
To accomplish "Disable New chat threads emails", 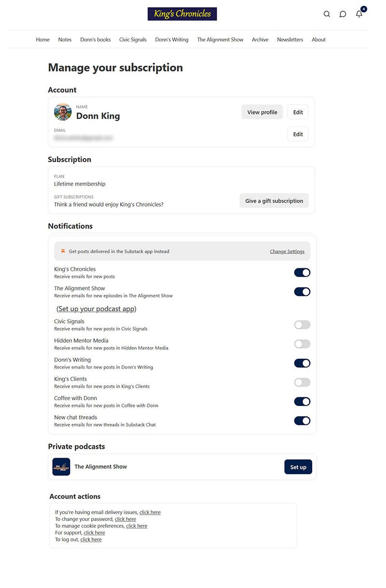I will click(x=302, y=421).
